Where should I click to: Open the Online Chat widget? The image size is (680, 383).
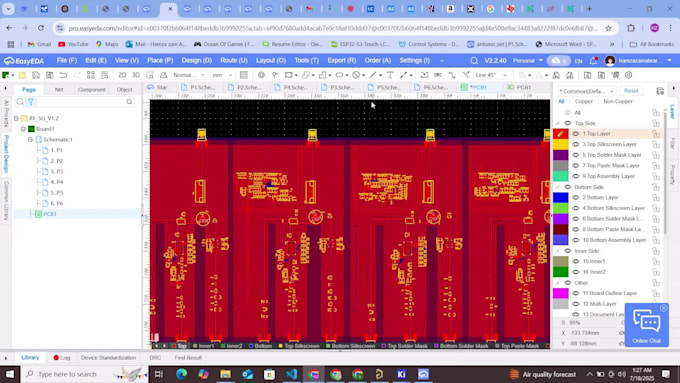point(646,325)
